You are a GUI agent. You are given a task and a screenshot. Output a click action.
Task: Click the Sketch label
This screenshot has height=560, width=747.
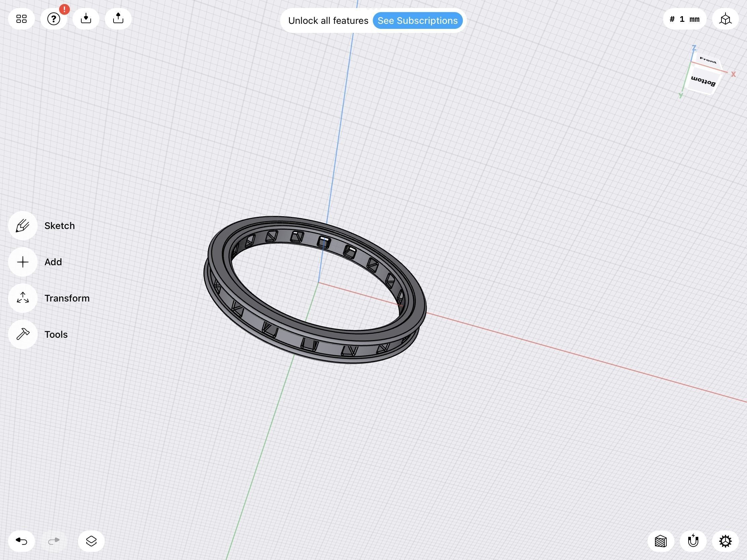pos(59,226)
